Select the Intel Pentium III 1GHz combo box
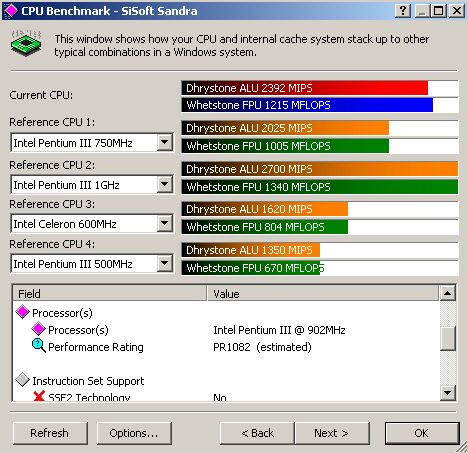The height and width of the screenshot is (453, 468). (x=92, y=184)
